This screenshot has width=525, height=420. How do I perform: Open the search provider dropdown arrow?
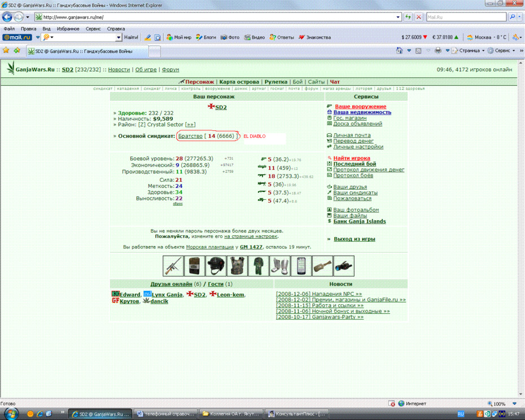(x=520, y=17)
